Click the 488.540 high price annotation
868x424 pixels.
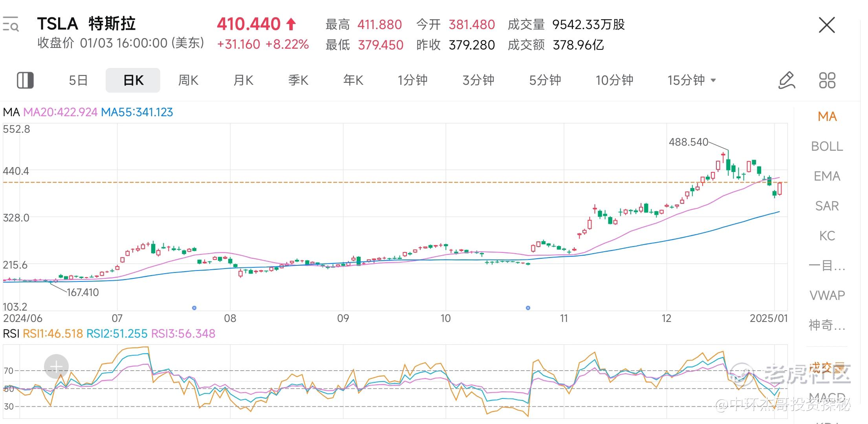click(689, 142)
